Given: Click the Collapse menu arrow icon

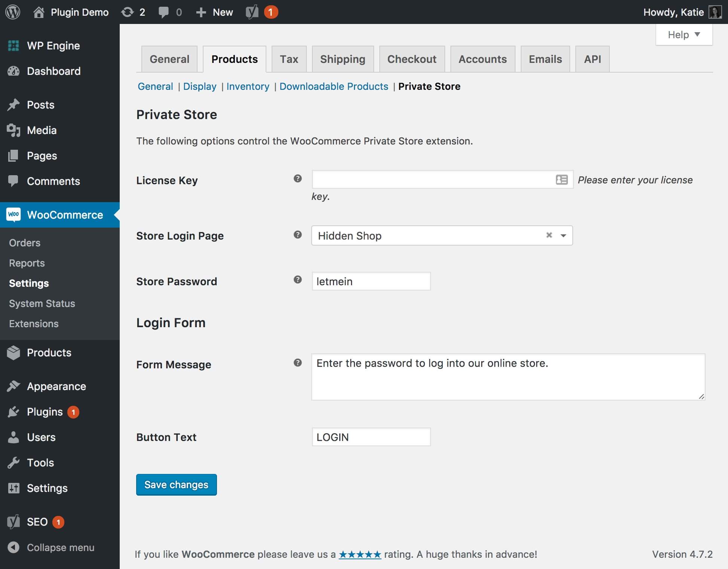Looking at the screenshot, I should (x=13, y=547).
